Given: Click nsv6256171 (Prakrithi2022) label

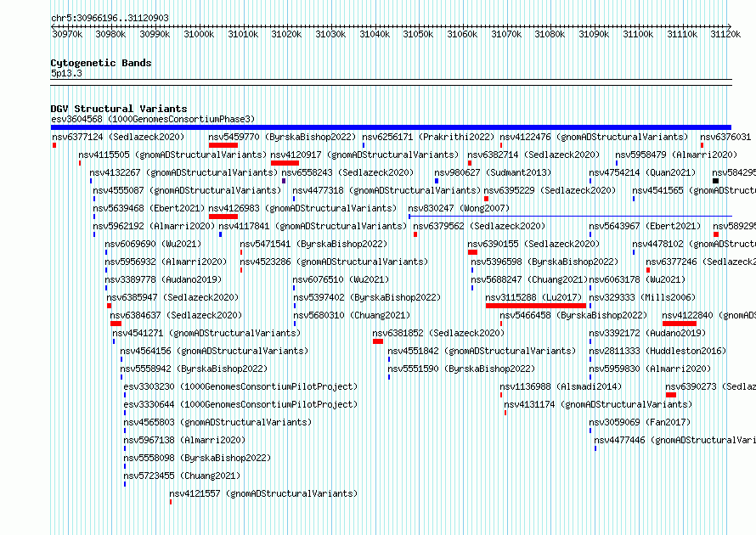Looking at the screenshot, I should pyautogui.click(x=428, y=137).
